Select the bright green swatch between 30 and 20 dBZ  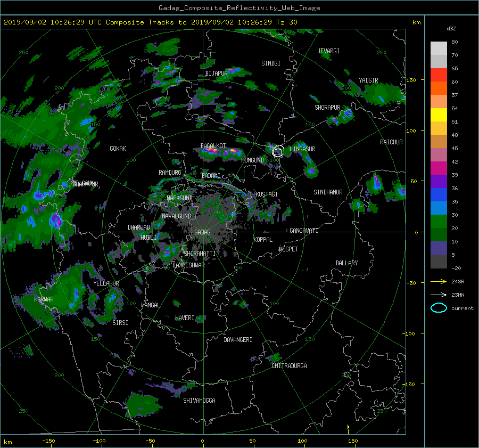tap(439, 222)
